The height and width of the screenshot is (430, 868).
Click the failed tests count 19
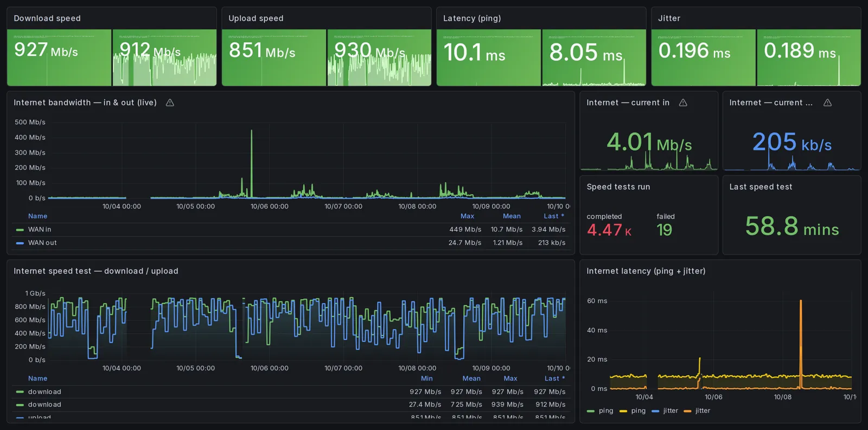pos(665,230)
